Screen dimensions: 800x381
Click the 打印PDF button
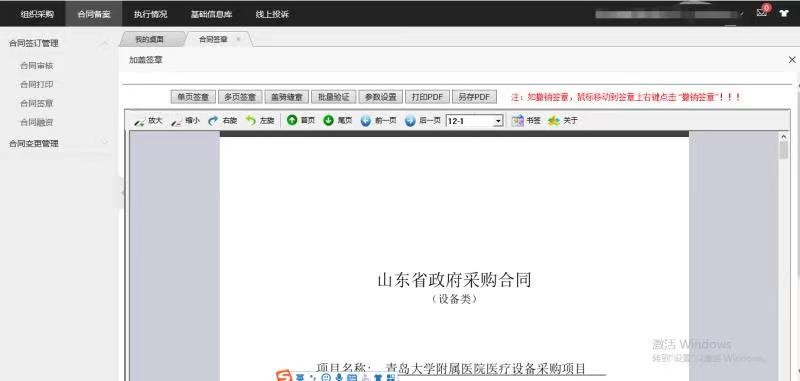(x=428, y=97)
